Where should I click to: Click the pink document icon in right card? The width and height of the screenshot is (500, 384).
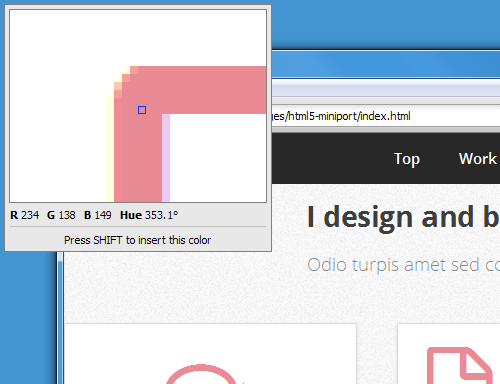[x=460, y=365]
